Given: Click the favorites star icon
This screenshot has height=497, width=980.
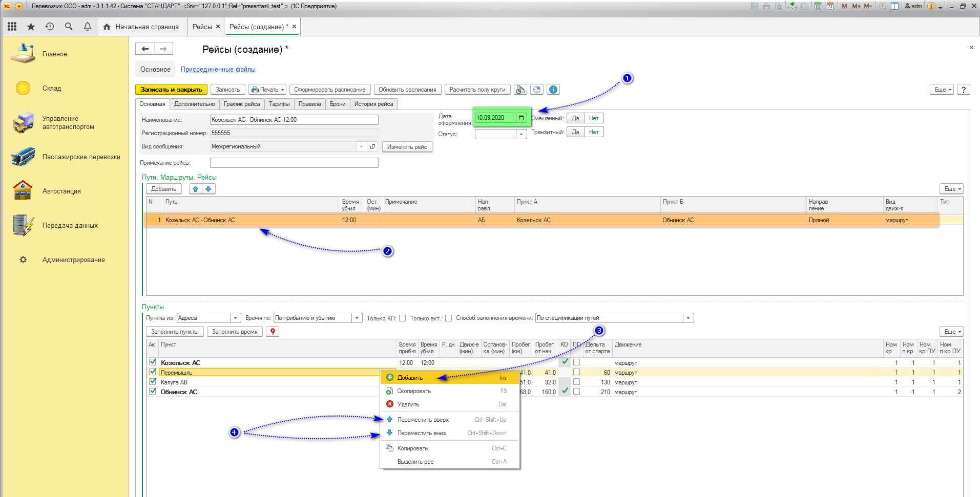Looking at the screenshot, I should click(x=31, y=27).
